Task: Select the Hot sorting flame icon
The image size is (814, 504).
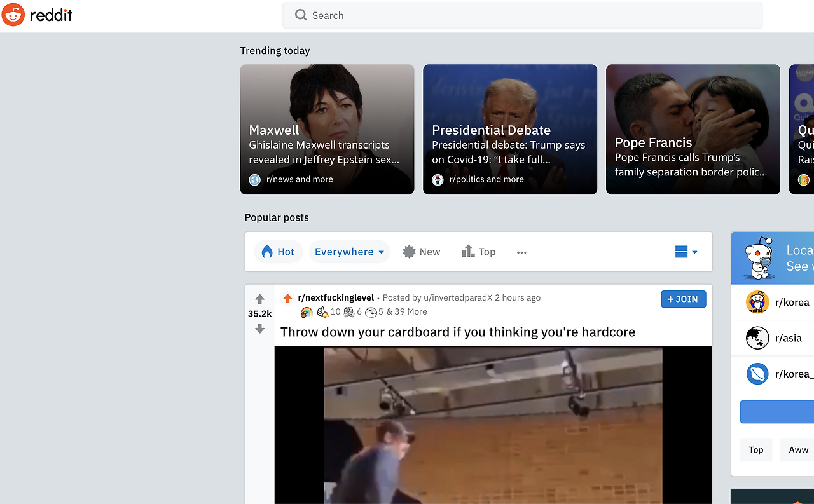Action: point(266,251)
